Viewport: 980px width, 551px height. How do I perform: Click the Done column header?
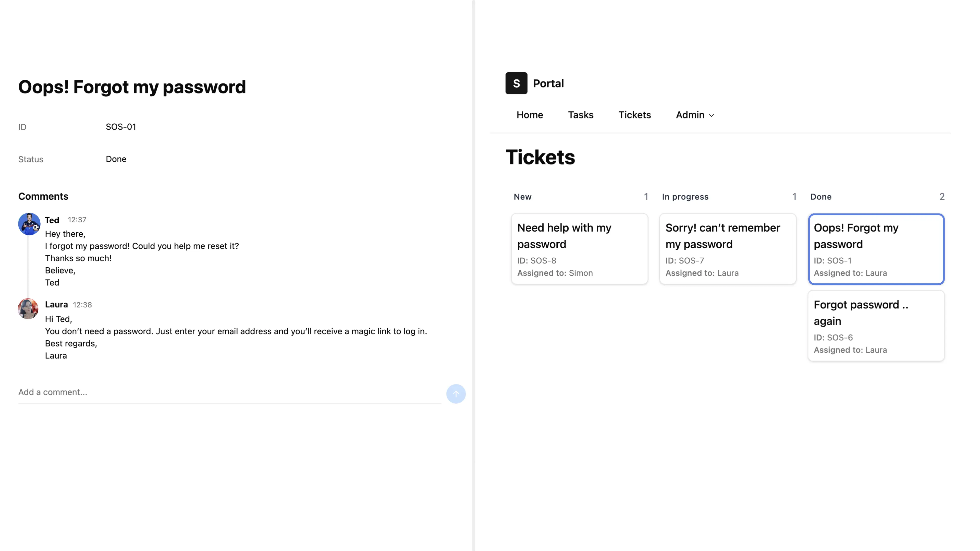pos(820,197)
